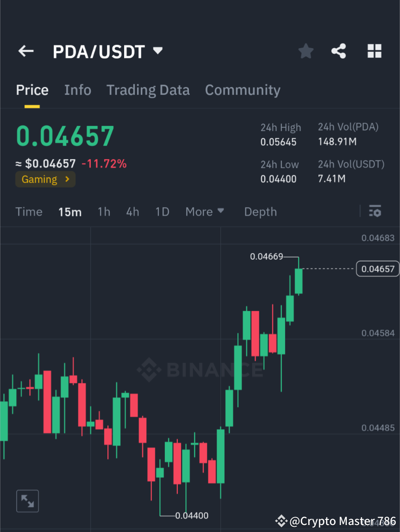Enable the 1D timeframe
This screenshot has width=400, height=532.
click(162, 212)
